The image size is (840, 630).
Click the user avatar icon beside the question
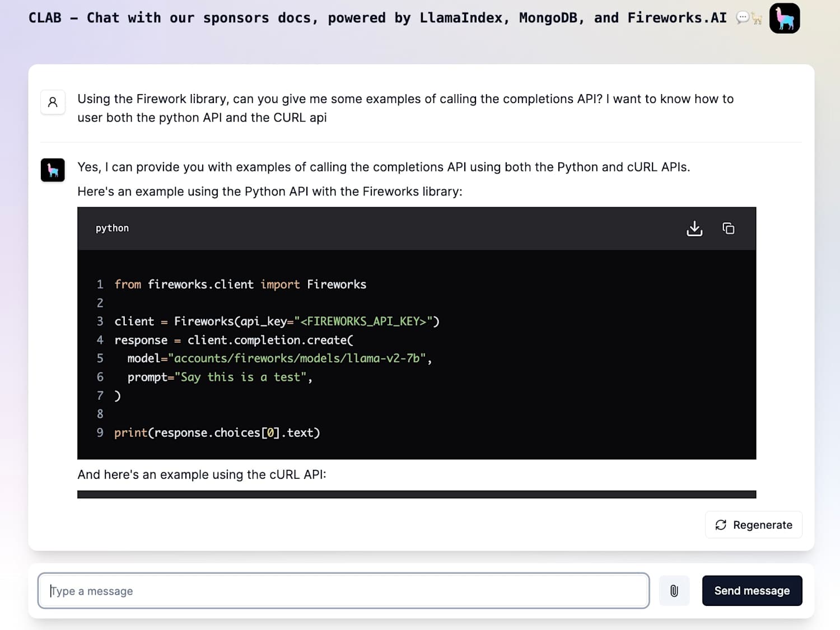tap(53, 102)
